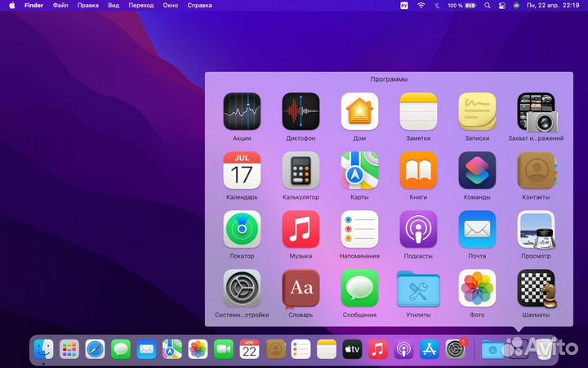The image size is (588, 368).
Task: Open the Калькулятор app in Programs
Action: 301,171
